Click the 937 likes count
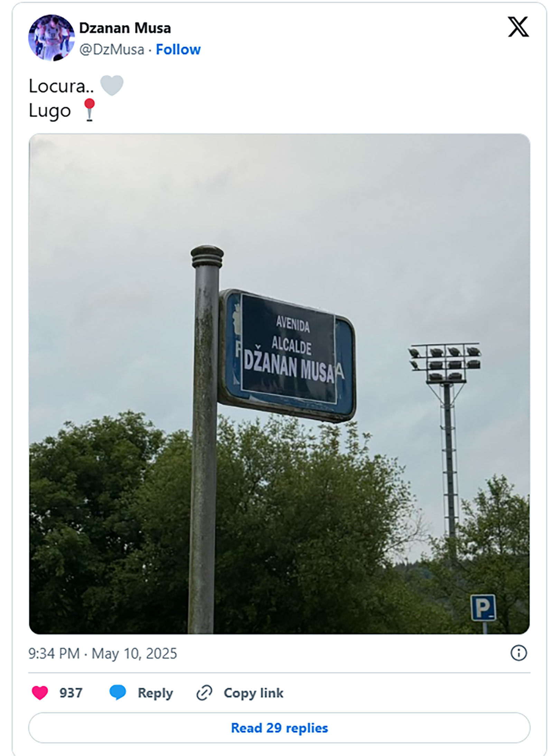This screenshot has width=553, height=756. pyautogui.click(x=71, y=693)
